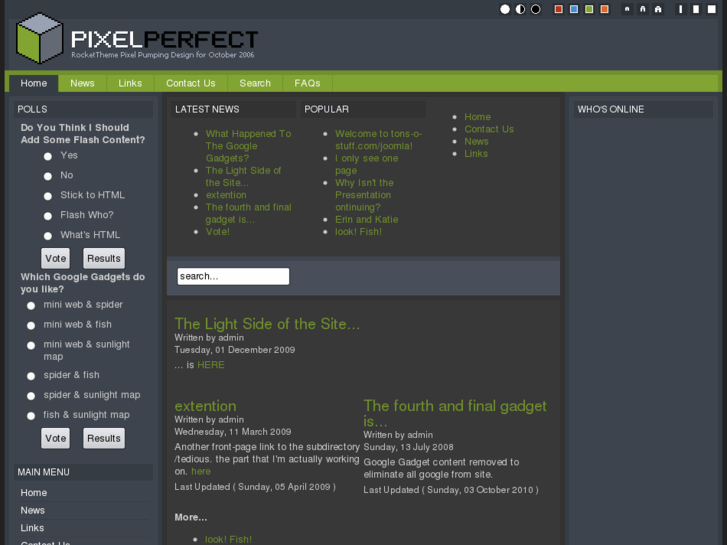Select the Yes poll option
The image size is (727, 545).
pyautogui.click(x=48, y=156)
